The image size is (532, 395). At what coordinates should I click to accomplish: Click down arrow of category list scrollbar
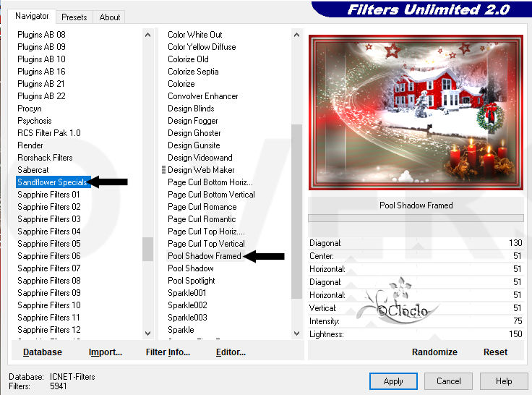click(147, 334)
